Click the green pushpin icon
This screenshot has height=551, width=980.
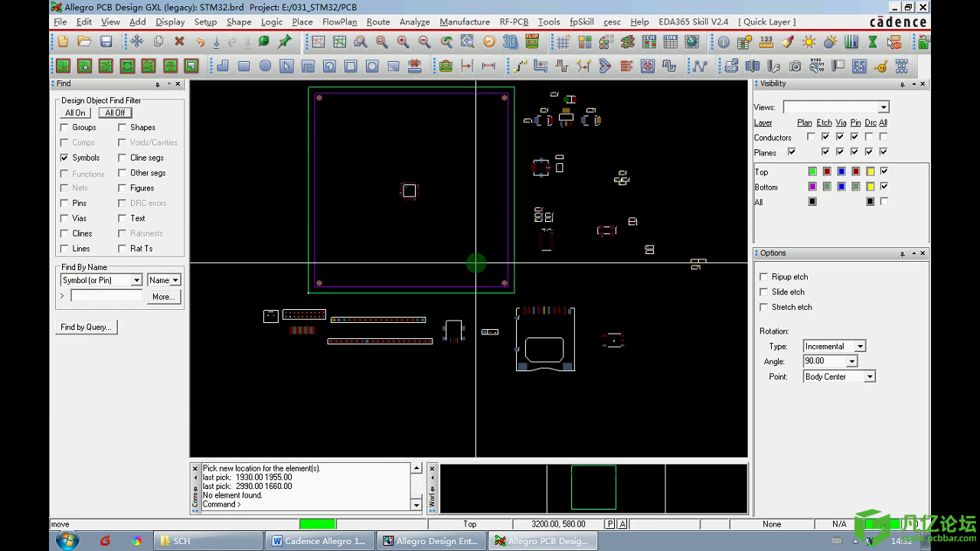tap(285, 41)
